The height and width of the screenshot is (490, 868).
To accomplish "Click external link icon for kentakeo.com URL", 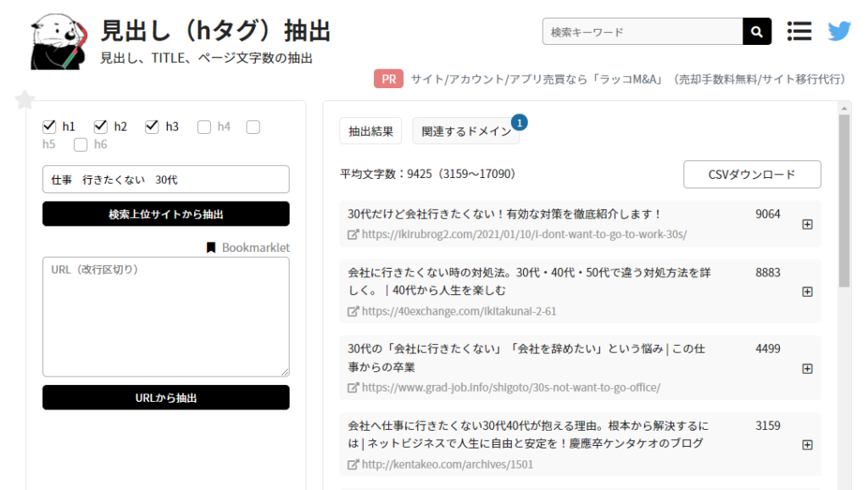I will pos(353,465).
